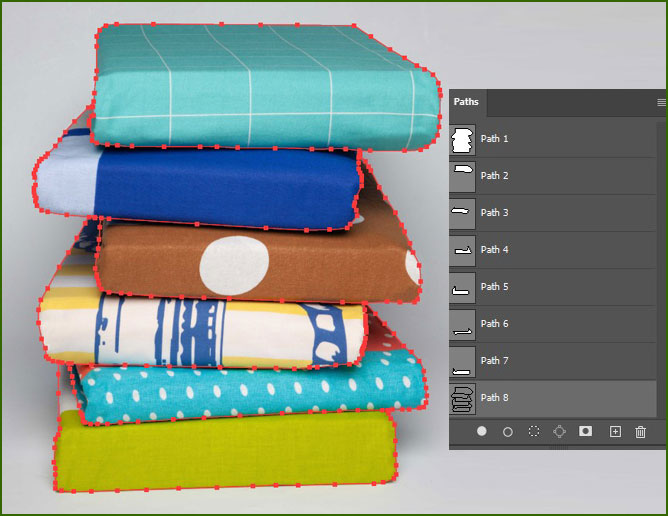This screenshot has width=668, height=516.
Task: Choose Path 7 thumbnail
Action: 463,361
